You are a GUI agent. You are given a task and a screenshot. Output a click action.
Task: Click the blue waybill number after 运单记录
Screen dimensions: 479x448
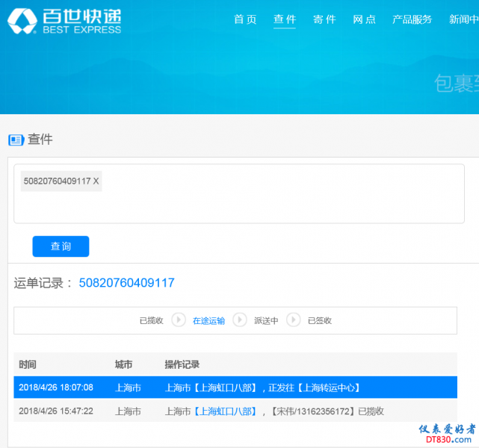pyautogui.click(x=126, y=283)
